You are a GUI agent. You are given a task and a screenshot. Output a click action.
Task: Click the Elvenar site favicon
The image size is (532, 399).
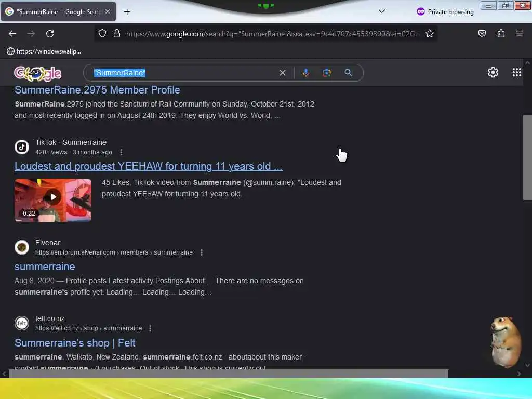click(x=22, y=247)
